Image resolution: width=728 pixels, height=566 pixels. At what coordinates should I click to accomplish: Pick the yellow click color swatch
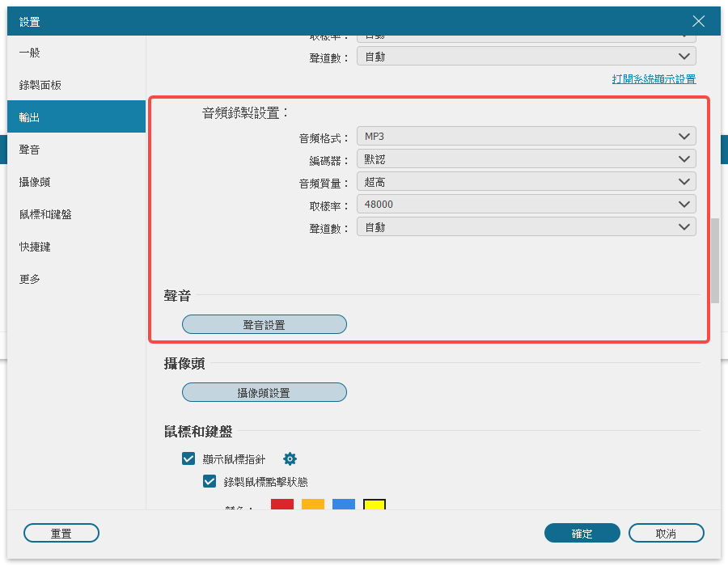[x=375, y=505]
